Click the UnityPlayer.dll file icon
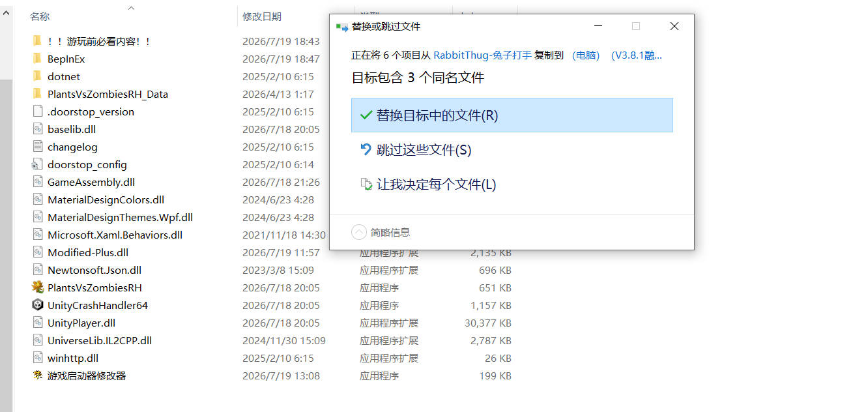Screen dimensions: 868x412 [37, 323]
